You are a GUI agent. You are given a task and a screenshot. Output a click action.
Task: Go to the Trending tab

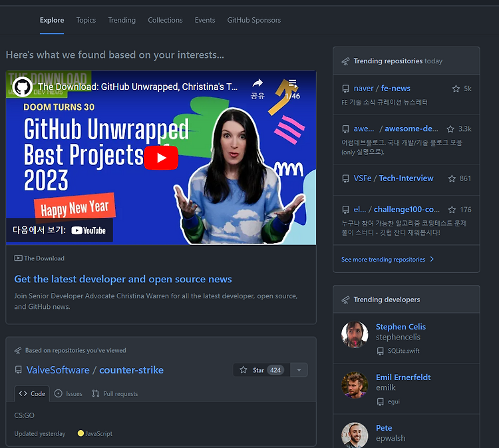click(x=122, y=20)
